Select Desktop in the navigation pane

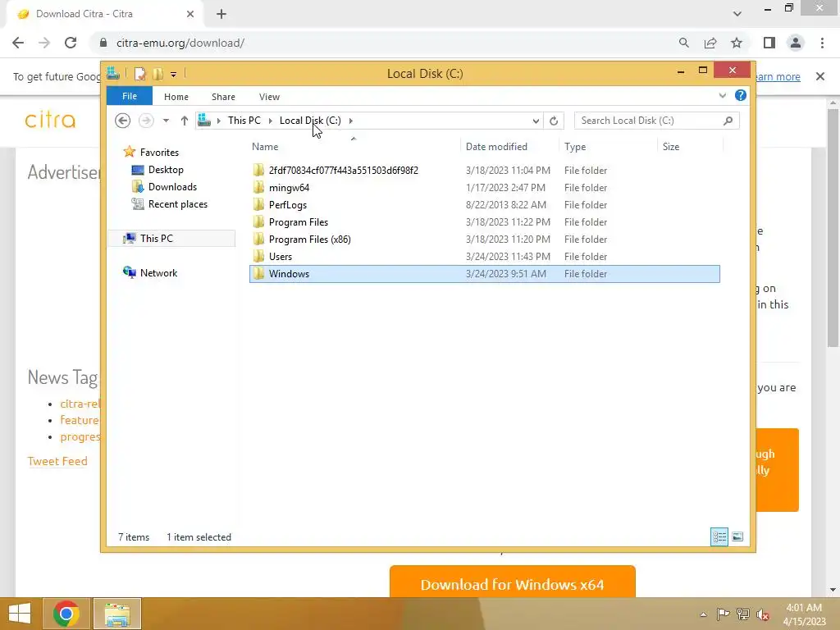166,169
